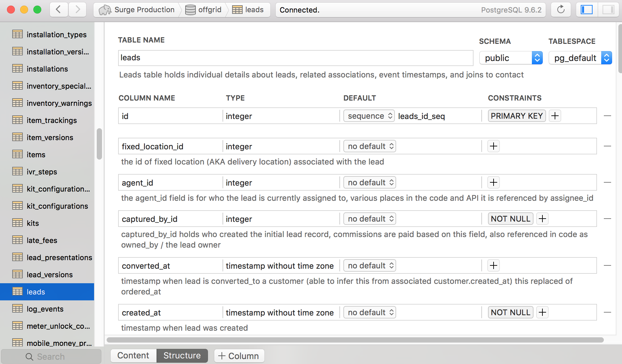Reload the connection with the refresh icon
Screen dimensions: 622x364
coord(561,10)
